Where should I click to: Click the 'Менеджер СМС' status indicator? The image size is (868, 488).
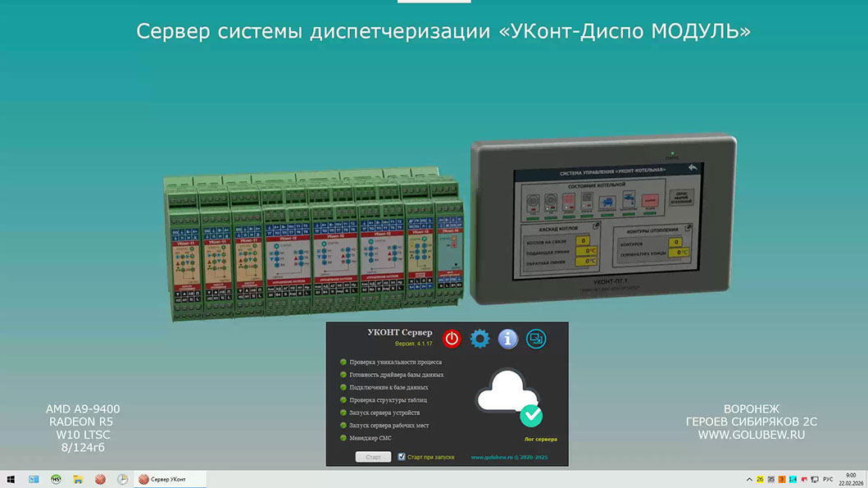coord(343,439)
